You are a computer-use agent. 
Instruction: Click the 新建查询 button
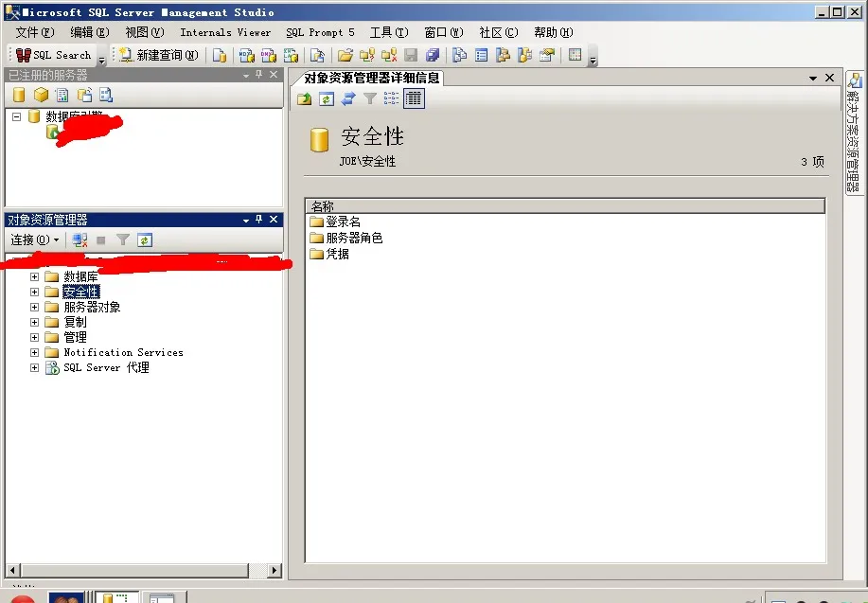coord(159,55)
